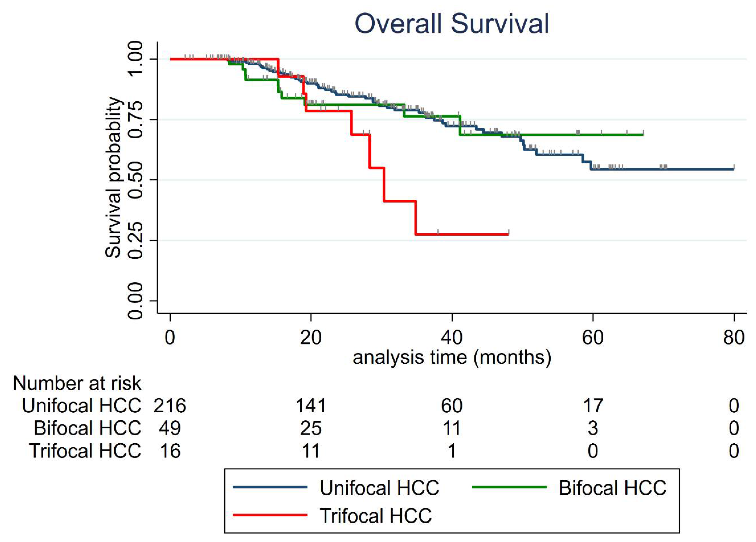Click the value 216 in risk table
This screenshot has width=756, height=542.
pyautogui.click(x=170, y=406)
